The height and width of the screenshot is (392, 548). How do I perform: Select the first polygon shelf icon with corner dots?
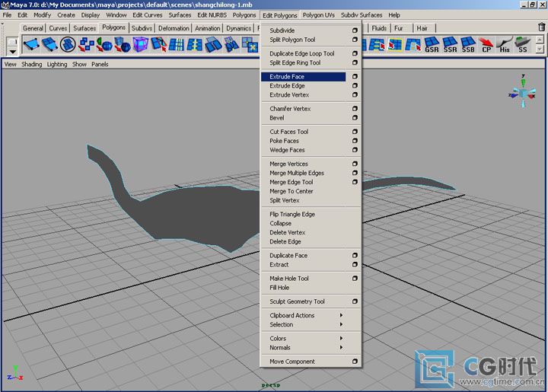coord(31,45)
